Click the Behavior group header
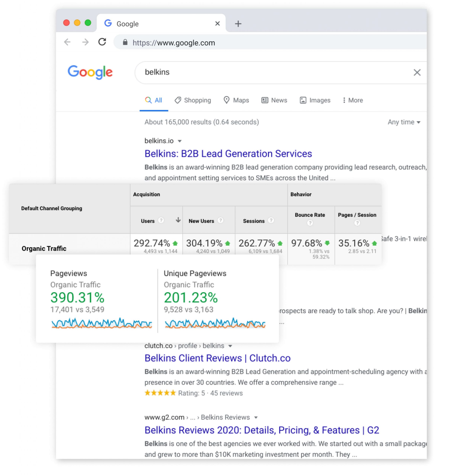The height and width of the screenshot is (476, 449). (x=301, y=194)
